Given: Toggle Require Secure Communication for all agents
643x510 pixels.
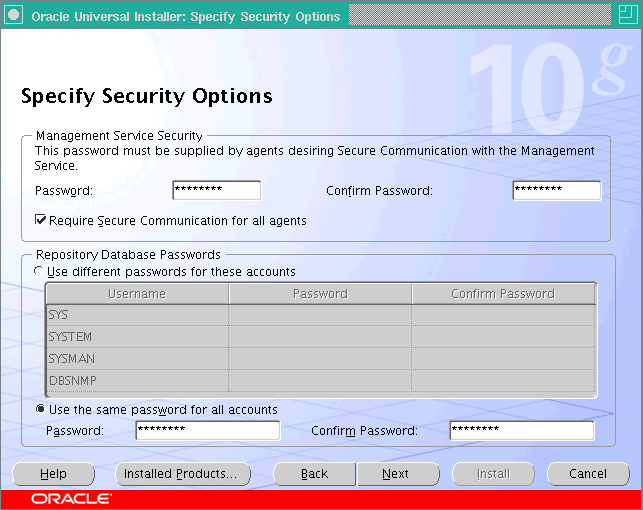Looking at the screenshot, I should (41, 220).
